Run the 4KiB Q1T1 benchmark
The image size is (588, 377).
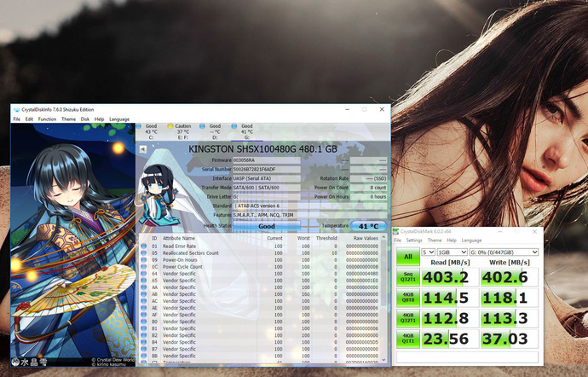tap(408, 339)
